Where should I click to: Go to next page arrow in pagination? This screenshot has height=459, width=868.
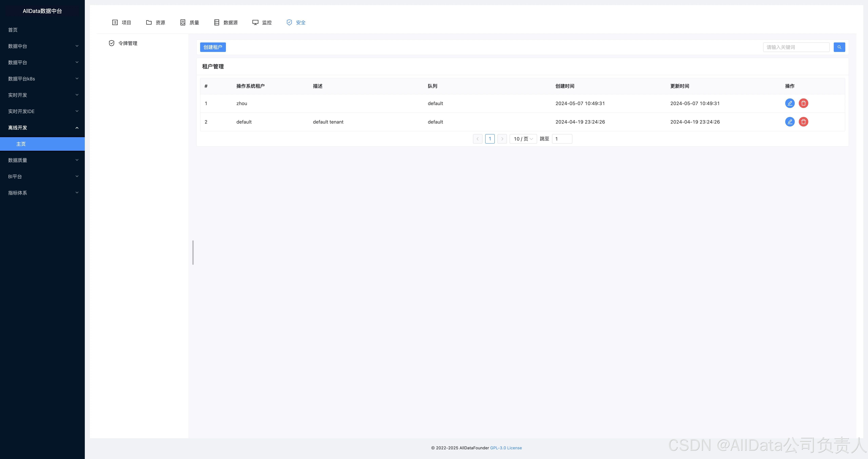click(502, 139)
